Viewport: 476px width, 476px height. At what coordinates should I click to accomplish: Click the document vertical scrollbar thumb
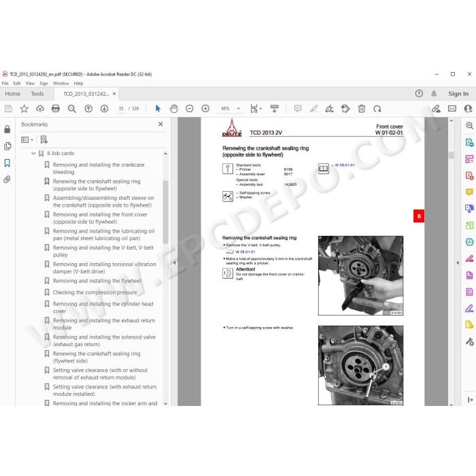pos(451,155)
